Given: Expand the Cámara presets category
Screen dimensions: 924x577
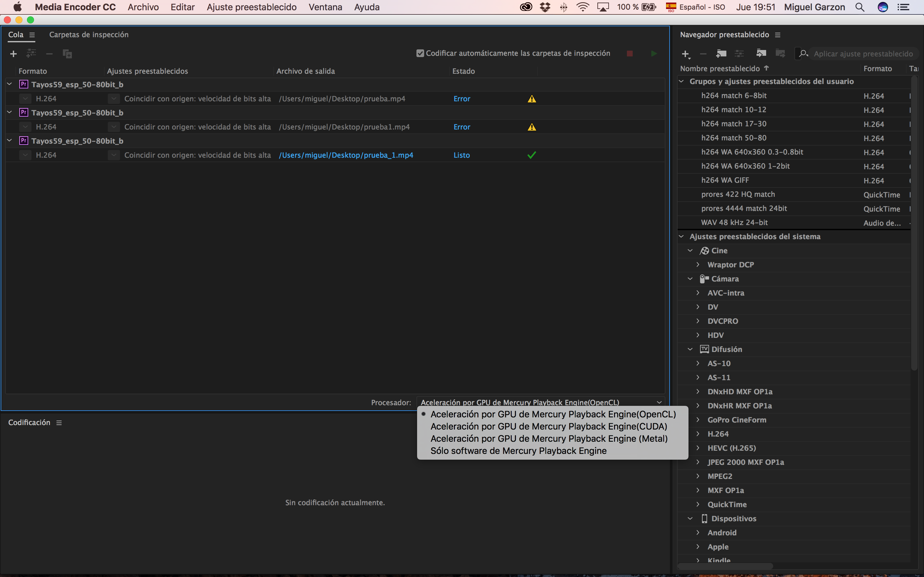Looking at the screenshot, I should (689, 279).
